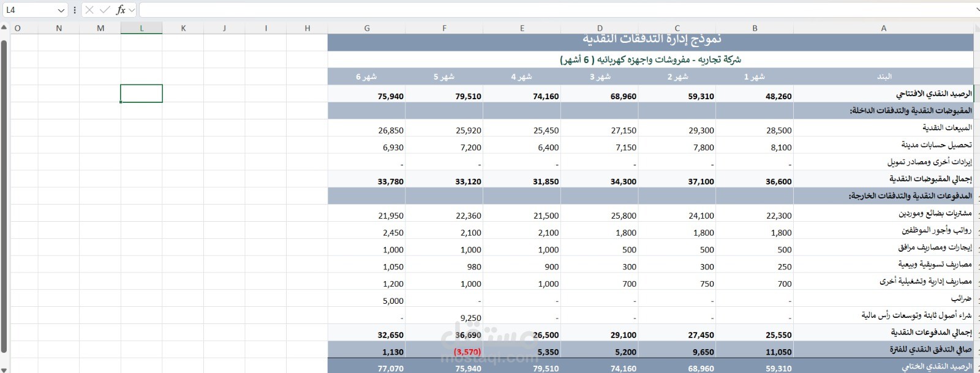Select column I header
The image size is (980, 373).
coord(266,28)
